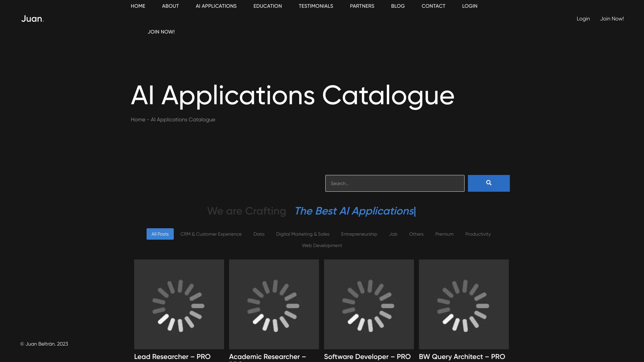Click the Join Now! link top right

pos(611,18)
